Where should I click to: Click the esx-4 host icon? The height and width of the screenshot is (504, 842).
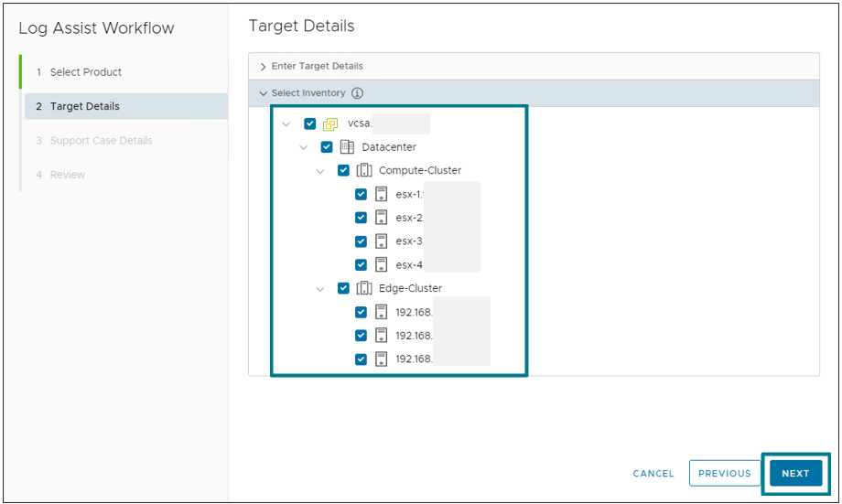[381, 265]
